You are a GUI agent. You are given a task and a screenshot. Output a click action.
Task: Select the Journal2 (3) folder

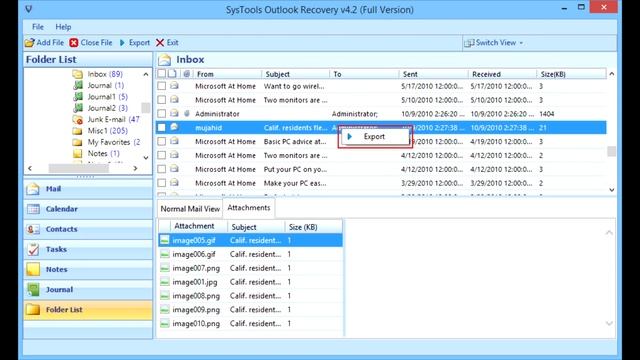[108, 108]
